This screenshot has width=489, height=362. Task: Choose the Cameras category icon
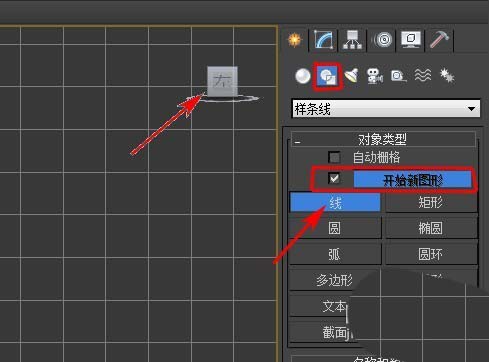click(x=375, y=76)
